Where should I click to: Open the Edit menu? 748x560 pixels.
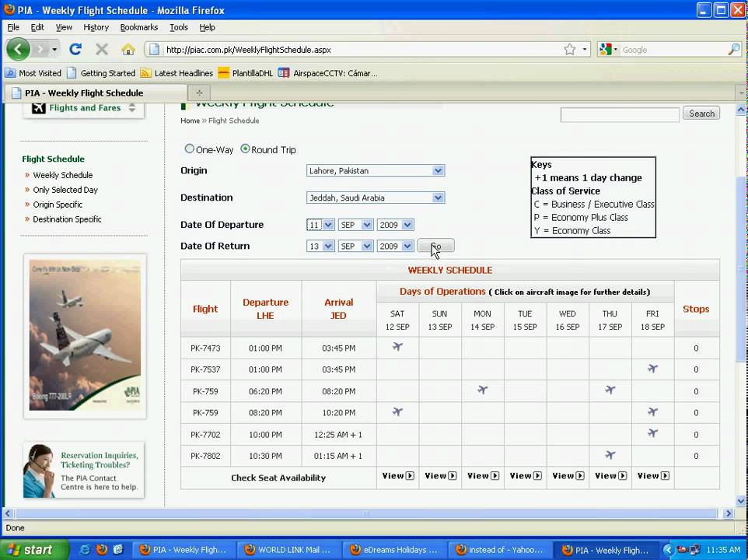[37, 27]
